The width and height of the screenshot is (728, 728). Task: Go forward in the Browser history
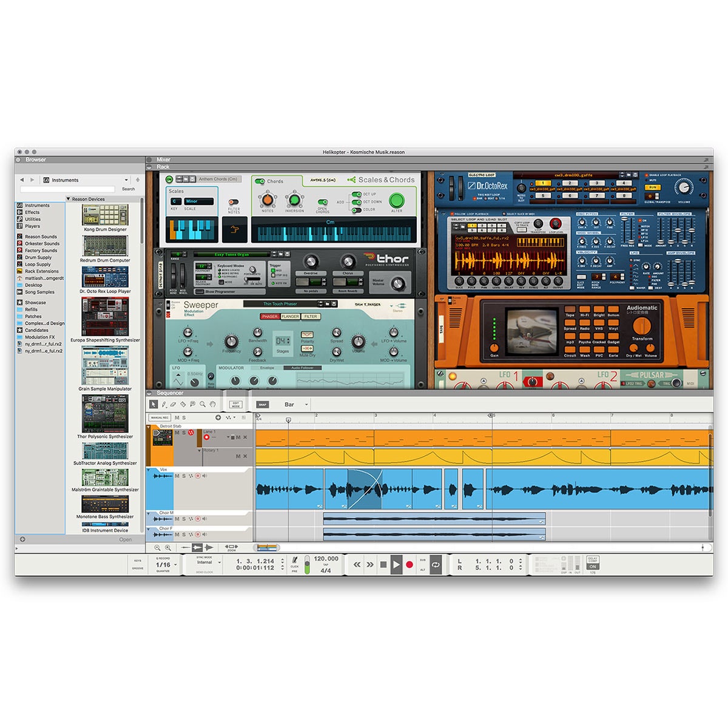33,180
